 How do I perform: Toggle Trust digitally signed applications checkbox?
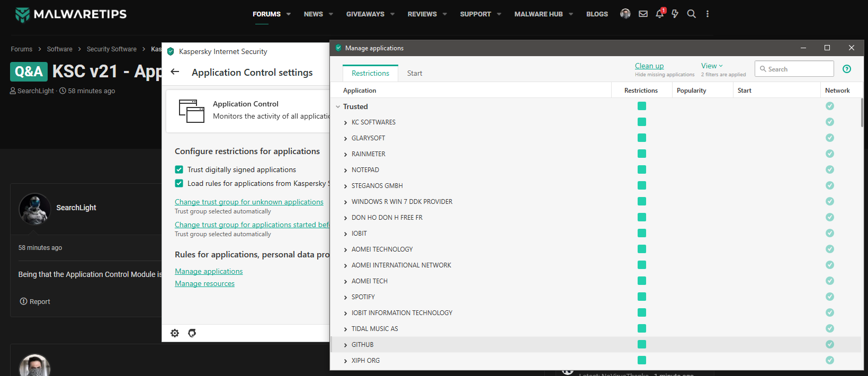pyautogui.click(x=179, y=169)
